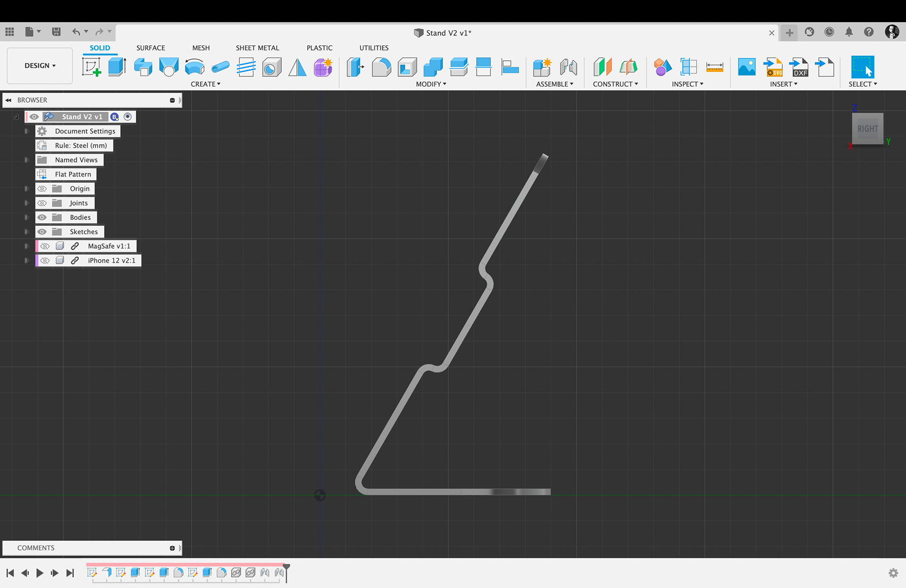Open the DESIGN workspace dropdown
The image size is (906, 588).
pyautogui.click(x=40, y=66)
